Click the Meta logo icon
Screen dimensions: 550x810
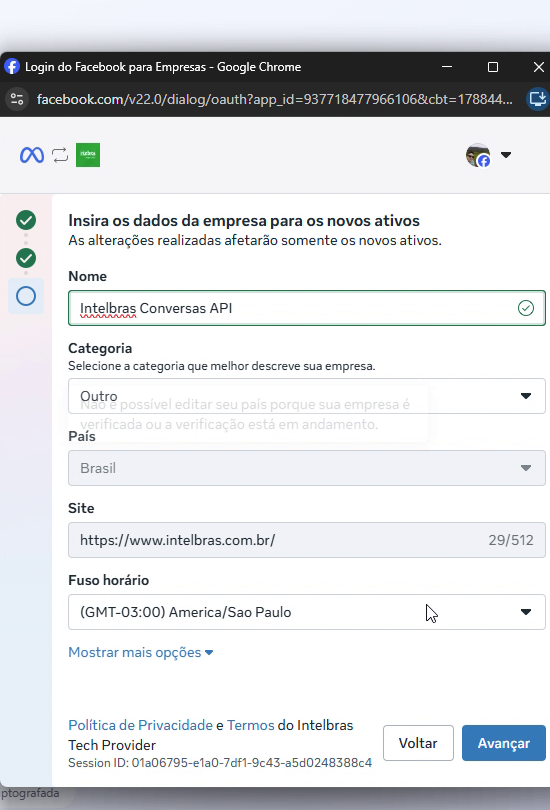[x=32, y=155]
